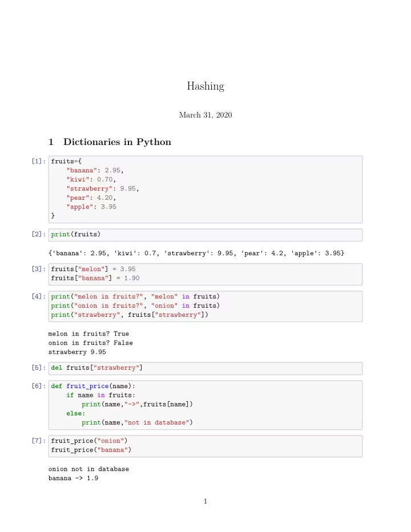Screen dimensions: 411x532
Task: Click the output "onion in fruits? False"
Action: (91, 343)
